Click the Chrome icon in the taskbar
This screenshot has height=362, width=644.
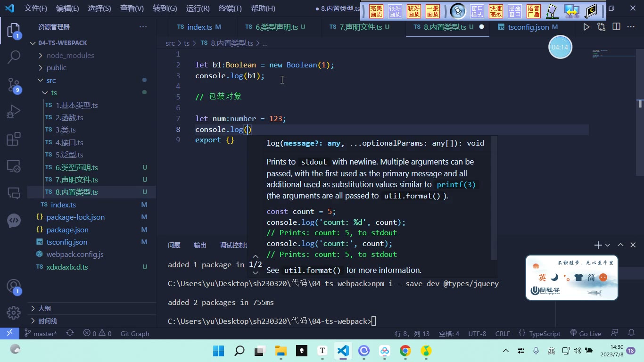tap(405, 351)
